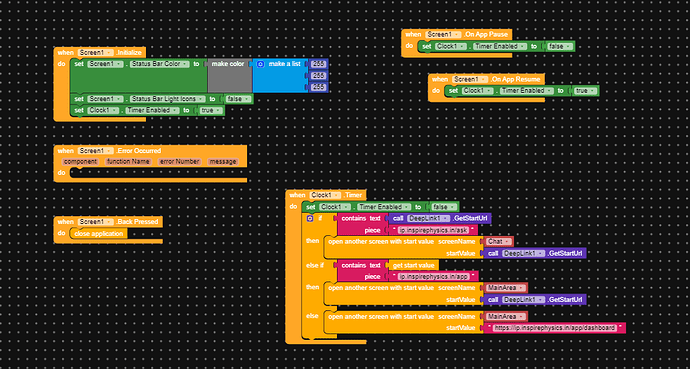Viewport: 690px width, 369px height.
Task: Open the Chat screen name dropdown
Action: (499, 241)
